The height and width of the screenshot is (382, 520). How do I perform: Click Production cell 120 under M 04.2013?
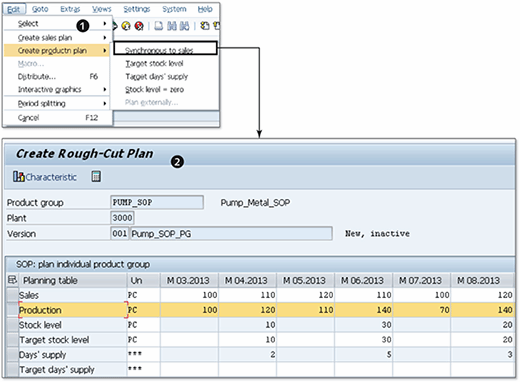(247, 310)
